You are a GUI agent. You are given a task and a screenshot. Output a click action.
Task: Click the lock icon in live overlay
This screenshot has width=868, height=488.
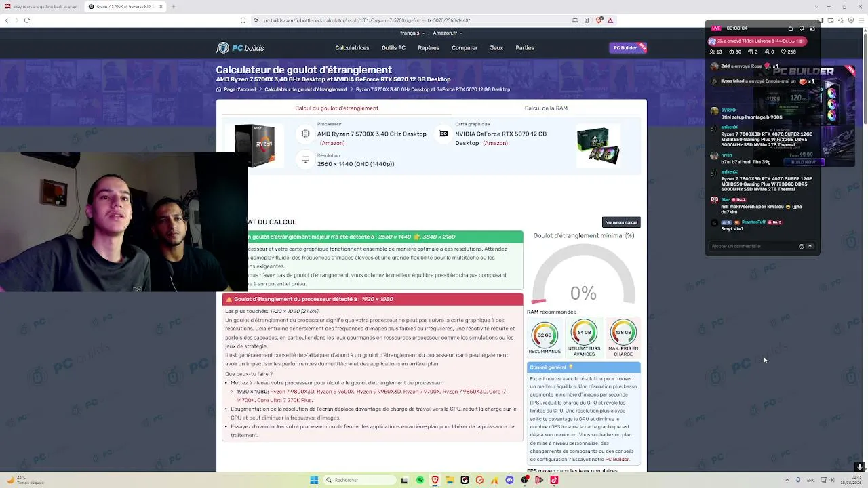(x=791, y=28)
